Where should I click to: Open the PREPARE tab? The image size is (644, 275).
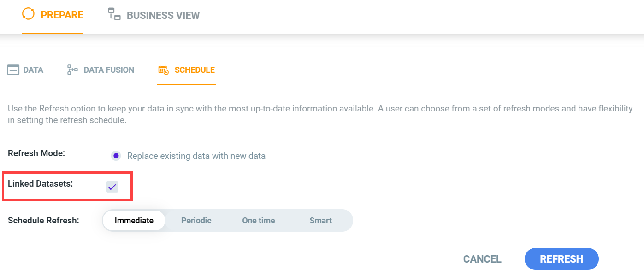[x=53, y=15]
